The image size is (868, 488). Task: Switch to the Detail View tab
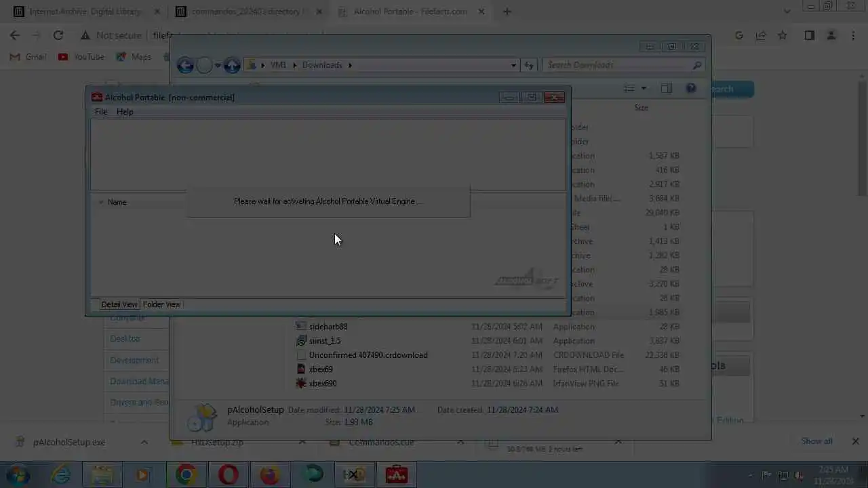tap(119, 304)
